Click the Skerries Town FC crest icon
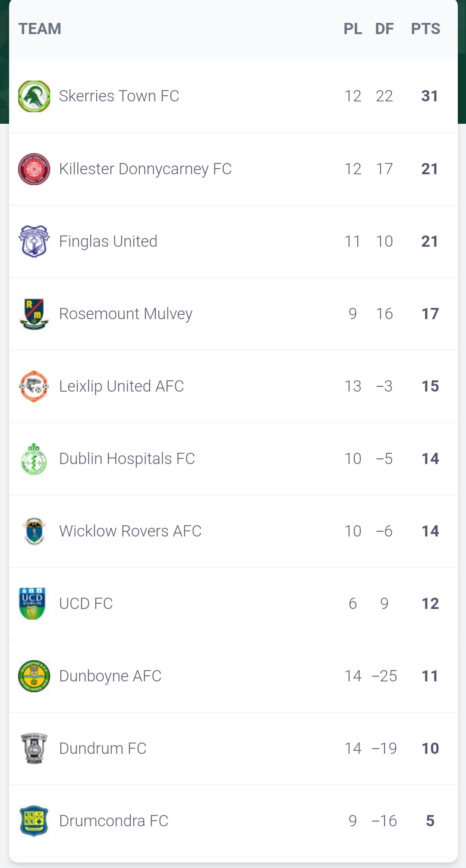The width and height of the screenshot is (466, 868). (34, 96)
